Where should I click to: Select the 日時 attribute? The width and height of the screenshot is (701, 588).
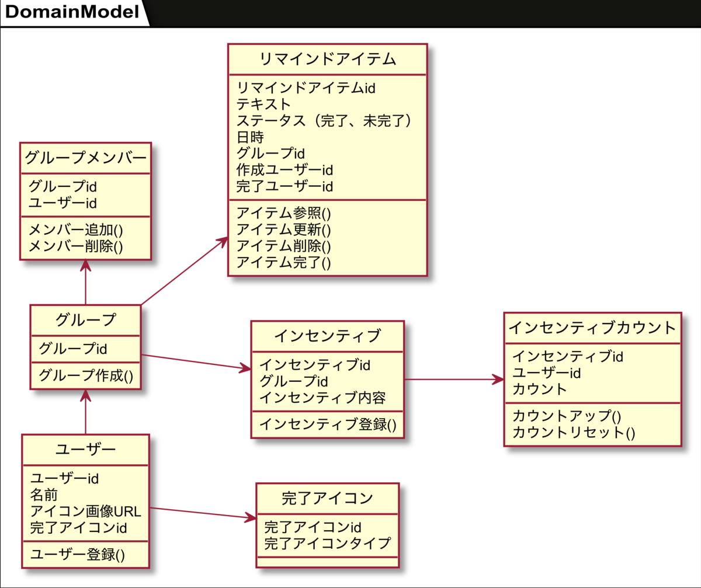250,137
